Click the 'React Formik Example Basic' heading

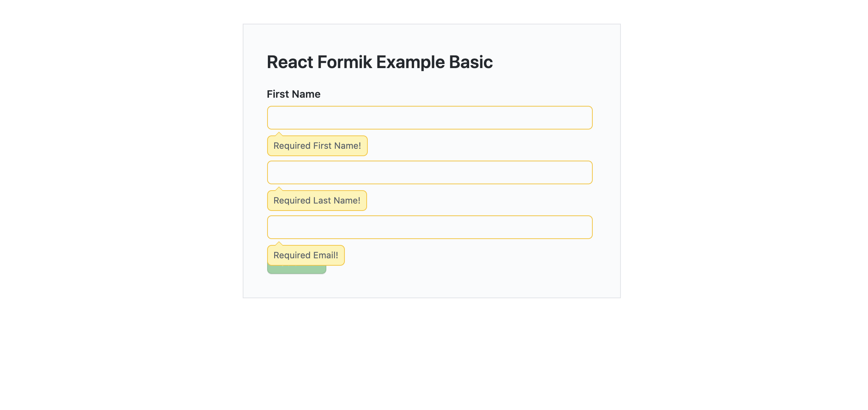(x=380, y=62)
